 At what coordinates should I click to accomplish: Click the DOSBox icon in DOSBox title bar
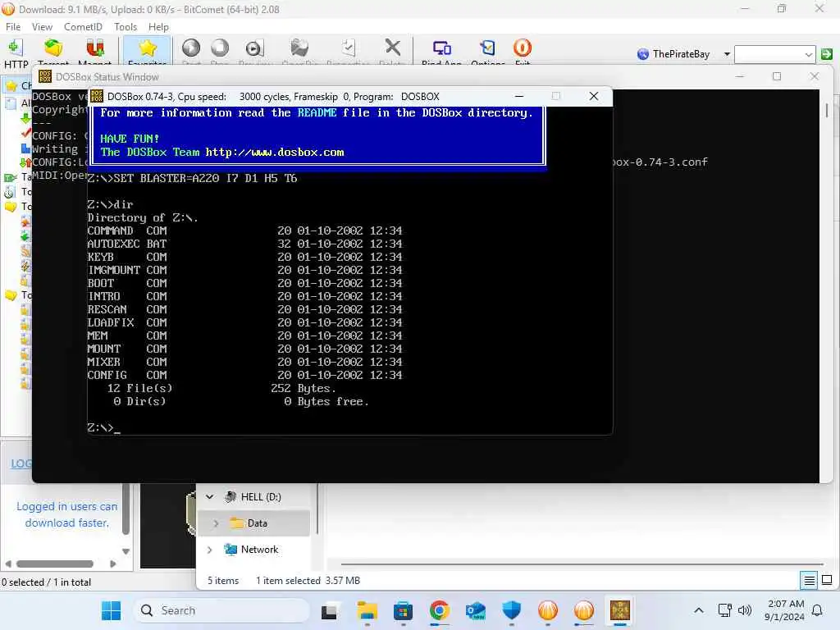(x=97, y=97)
